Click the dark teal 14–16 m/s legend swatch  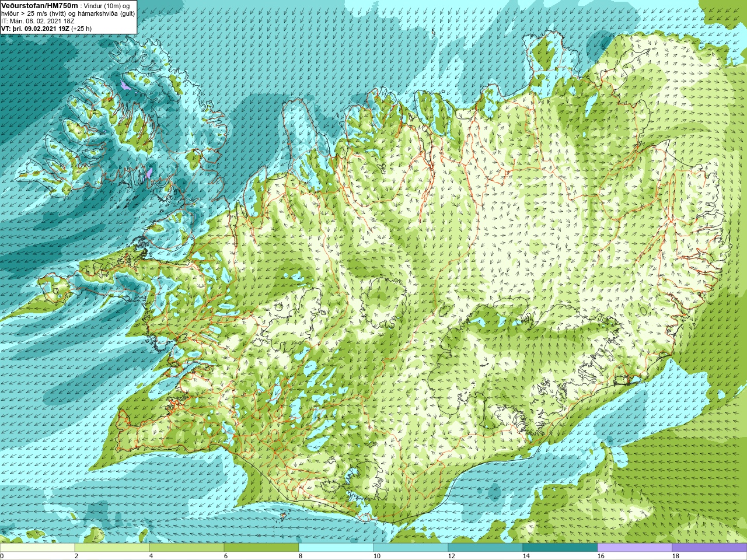(560, 548)
